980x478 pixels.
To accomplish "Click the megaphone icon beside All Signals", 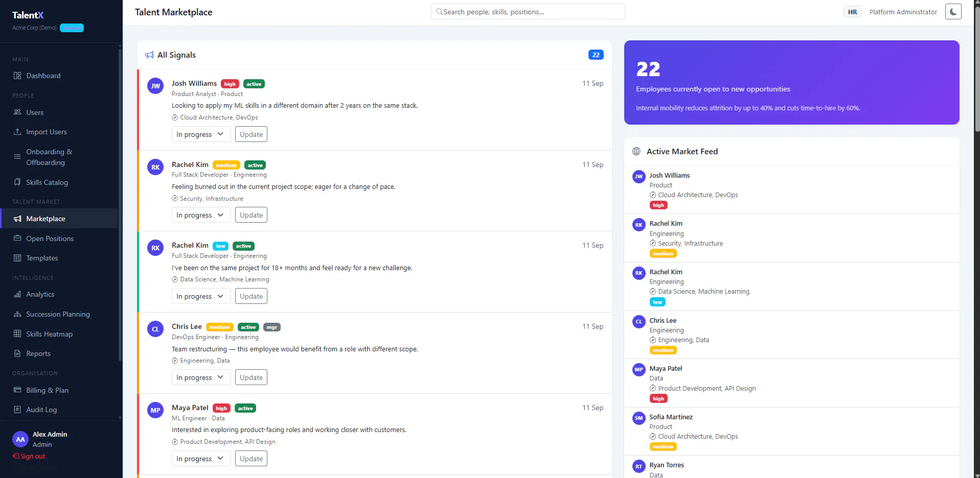I will [149, 55].
